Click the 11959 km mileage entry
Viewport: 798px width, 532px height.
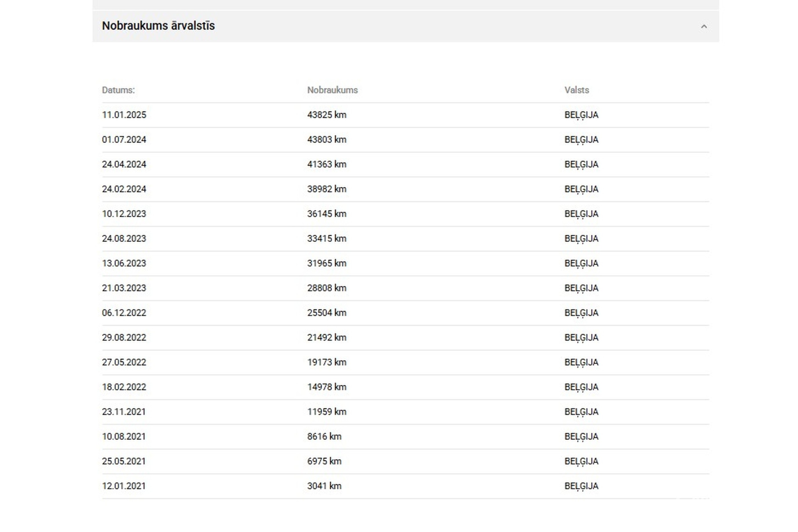(x=326, y=412)
